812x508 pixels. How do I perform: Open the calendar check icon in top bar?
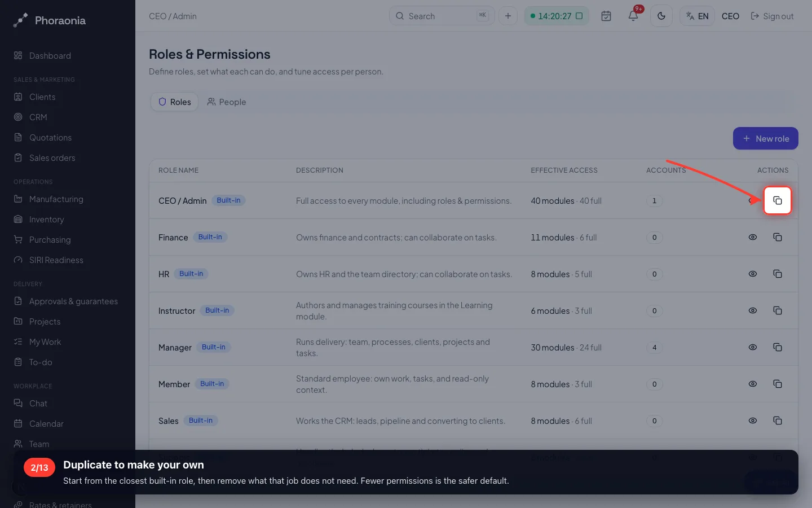click(x=606, y=16)
